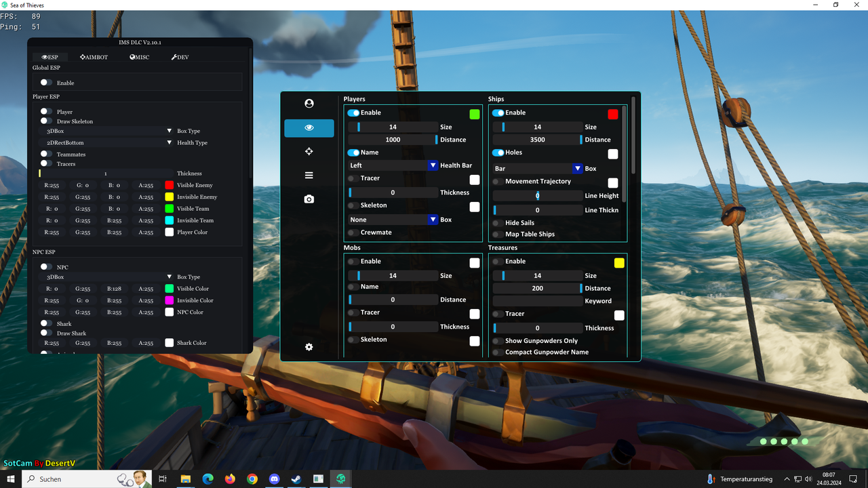Toggle the Draw Shark switch
This screenshot has height=488, width=868.
(x=46, y=333)
